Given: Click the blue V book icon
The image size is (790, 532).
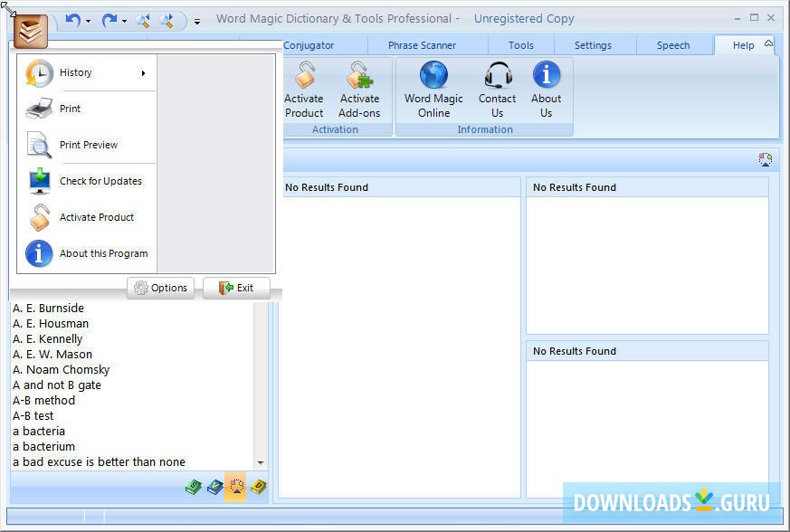Looking at the screenshot, I should (215, 487).
